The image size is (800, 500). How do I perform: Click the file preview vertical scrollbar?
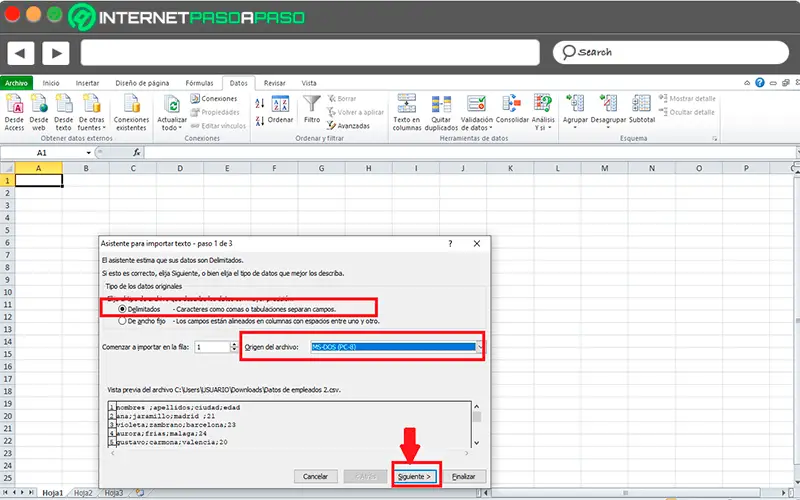pyautogui.click(x=477, y=424)
